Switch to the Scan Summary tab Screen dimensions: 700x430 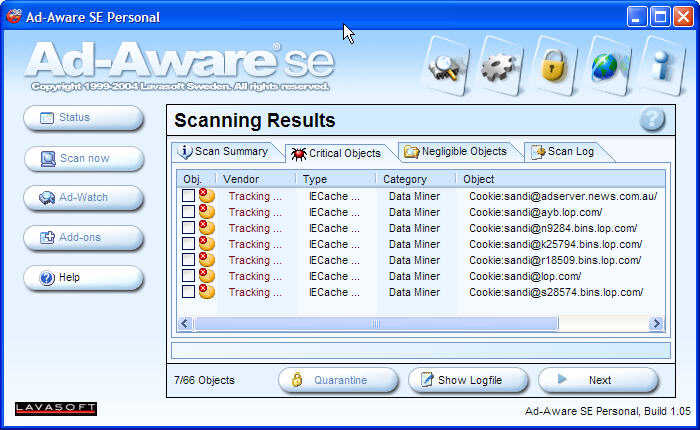pos(225,152)
